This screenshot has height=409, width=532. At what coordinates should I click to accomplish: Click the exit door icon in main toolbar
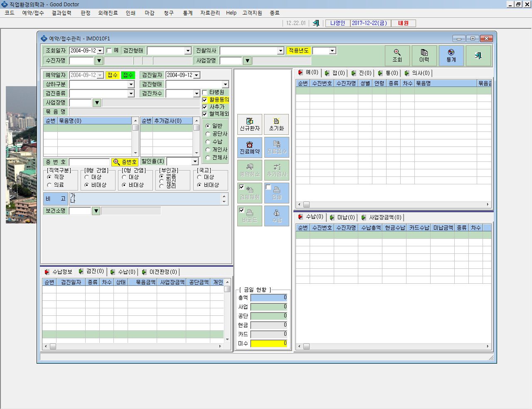[316, 23]
